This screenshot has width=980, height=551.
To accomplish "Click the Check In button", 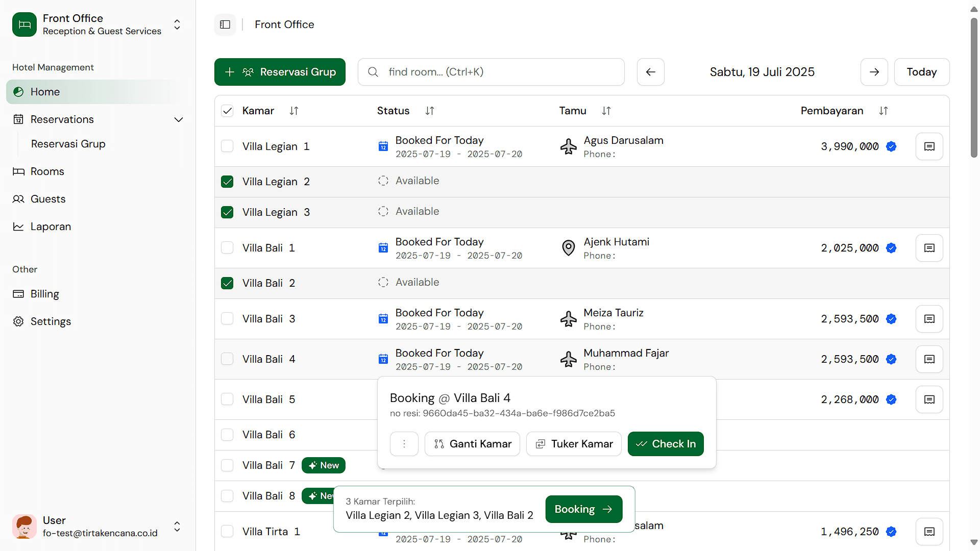I will (x=665, y=444).
